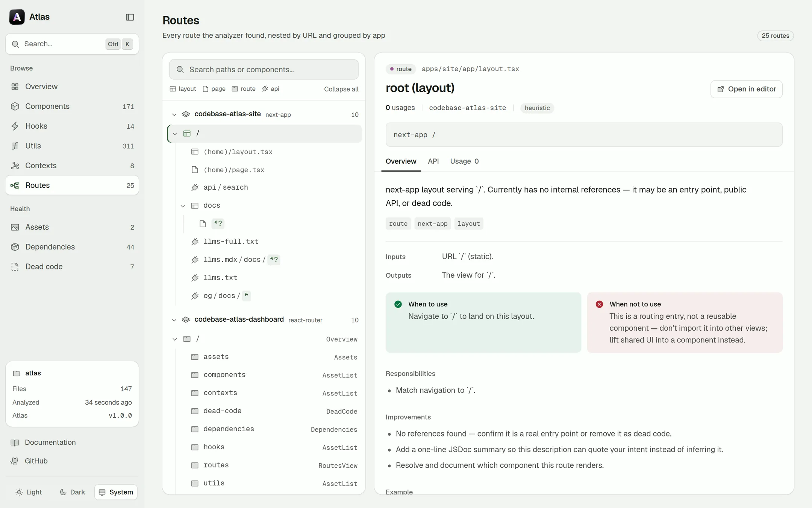
Task: Click the Atlas logo icon
Action: 17,17
